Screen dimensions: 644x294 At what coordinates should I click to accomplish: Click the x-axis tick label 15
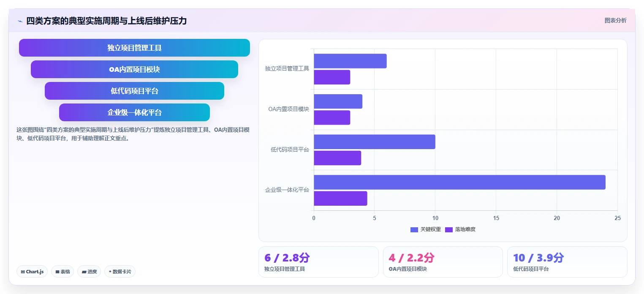(496, 218)
